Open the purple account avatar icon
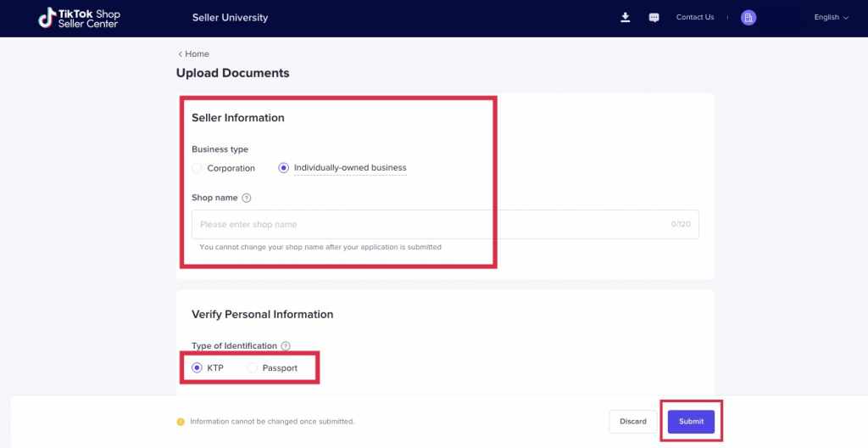The width and height of the screenshot is (868, 448). point(748,18)
